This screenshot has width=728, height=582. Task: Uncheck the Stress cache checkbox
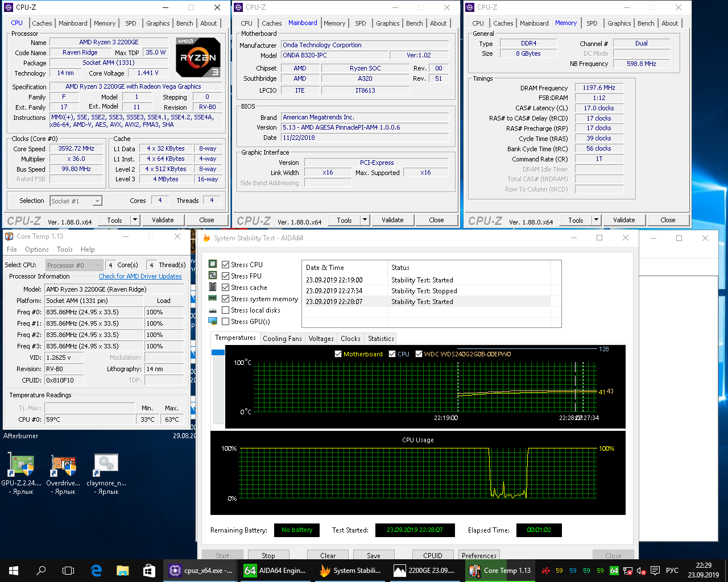(x=226, y=288)
